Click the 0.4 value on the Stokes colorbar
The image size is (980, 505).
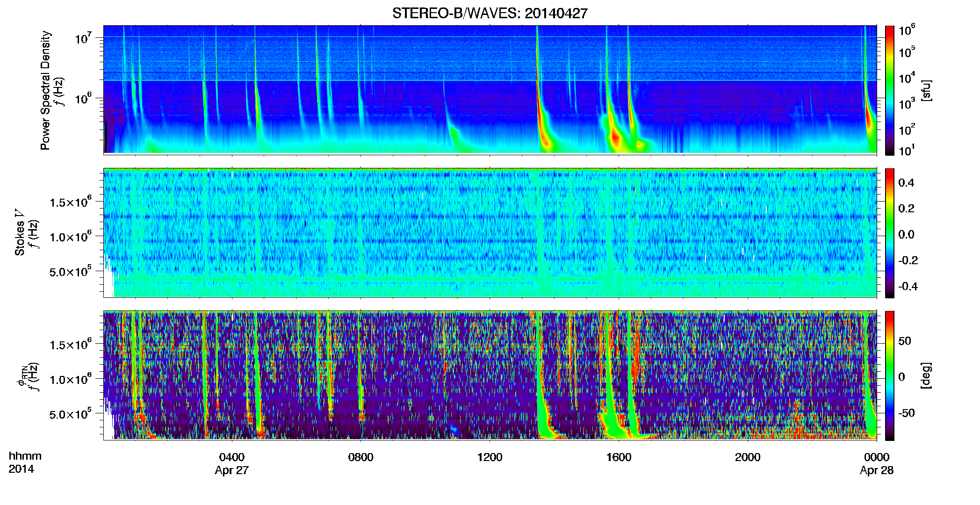pos(906,183)
